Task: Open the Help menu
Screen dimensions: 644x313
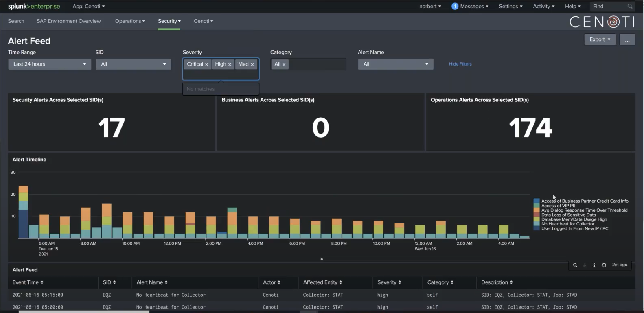Action: pyautogui.click(x=573, y=6)
